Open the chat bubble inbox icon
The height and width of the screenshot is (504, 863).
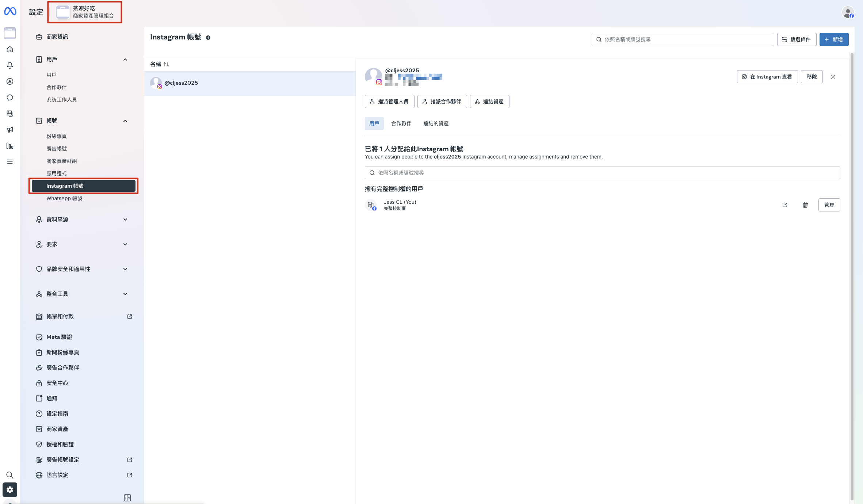point(10,98)
